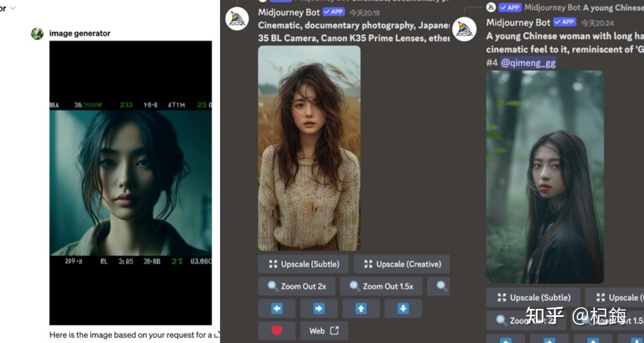644x343 pixels.
Task: Click Upscale (Subtle) under the 20:18 image
Action: point(304,264)
